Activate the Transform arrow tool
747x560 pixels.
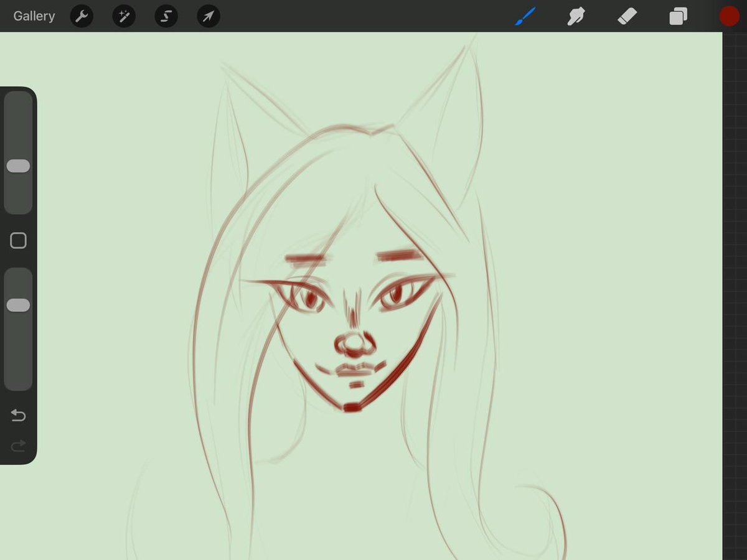[209, 16]
